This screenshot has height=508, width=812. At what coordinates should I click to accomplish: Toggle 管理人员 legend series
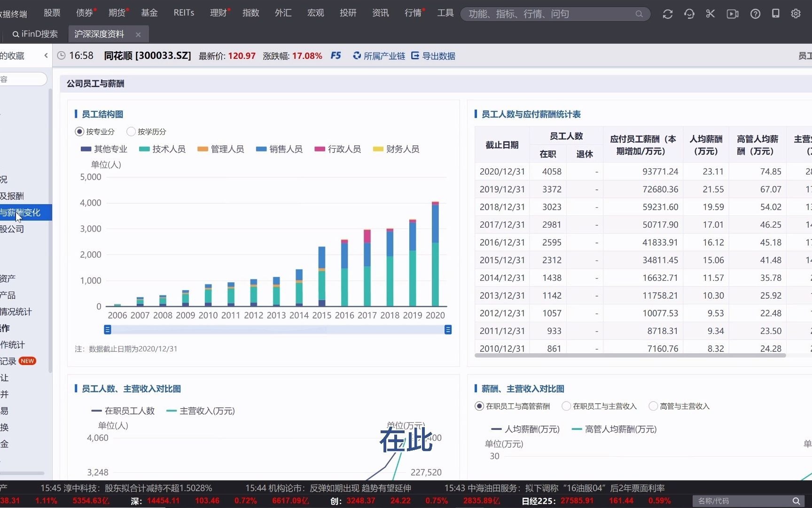pos(221,149)
